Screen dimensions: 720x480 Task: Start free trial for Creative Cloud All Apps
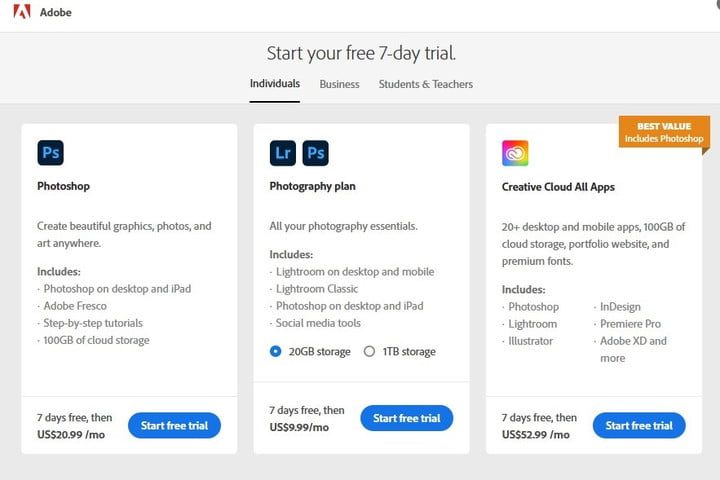click(639, 425)
